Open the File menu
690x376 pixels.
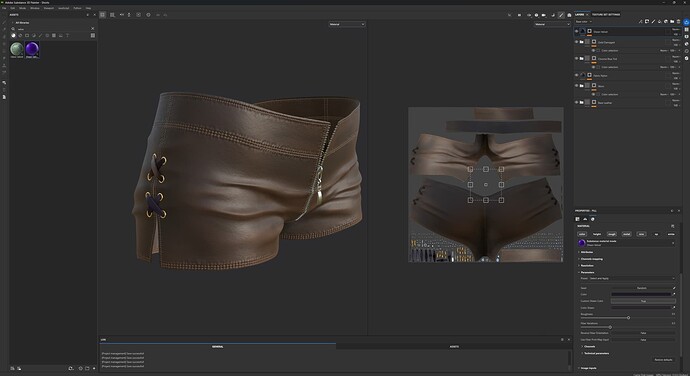point(4,8)
